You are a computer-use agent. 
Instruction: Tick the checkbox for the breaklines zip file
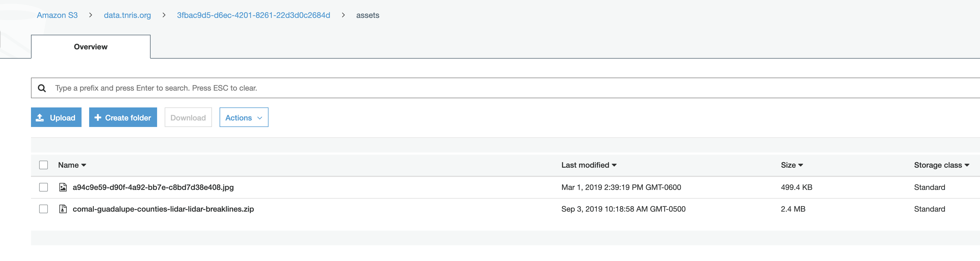[x=44, y=209]
